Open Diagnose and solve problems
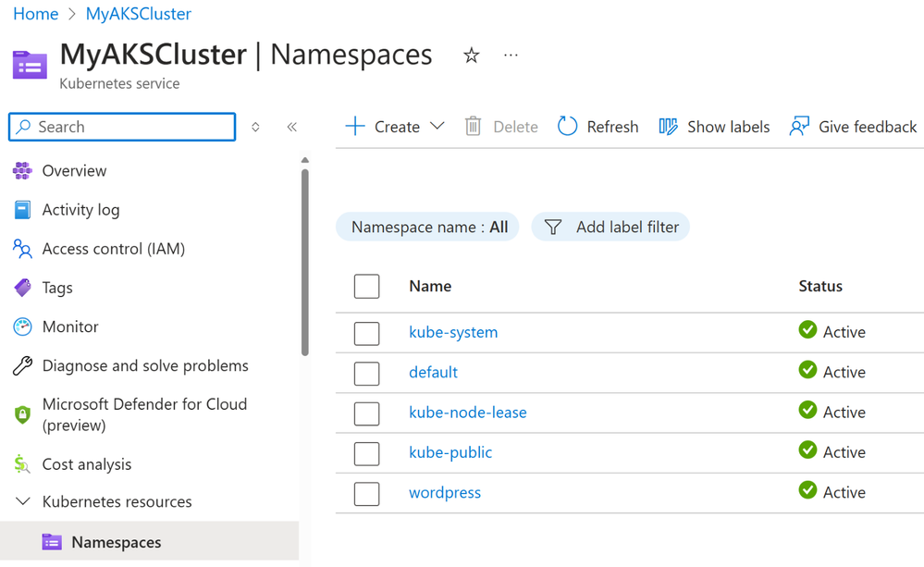Screen dimensions: 924x567 (x=145, y=365)
